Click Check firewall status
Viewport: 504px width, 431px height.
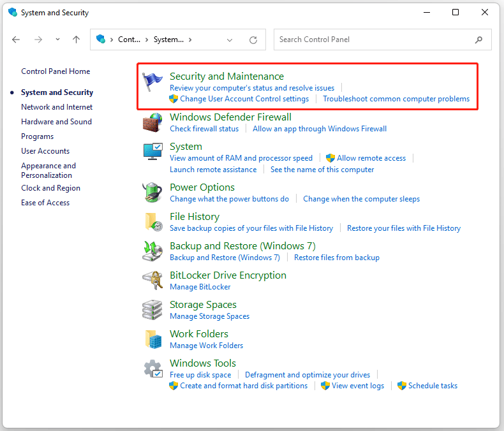204,129
